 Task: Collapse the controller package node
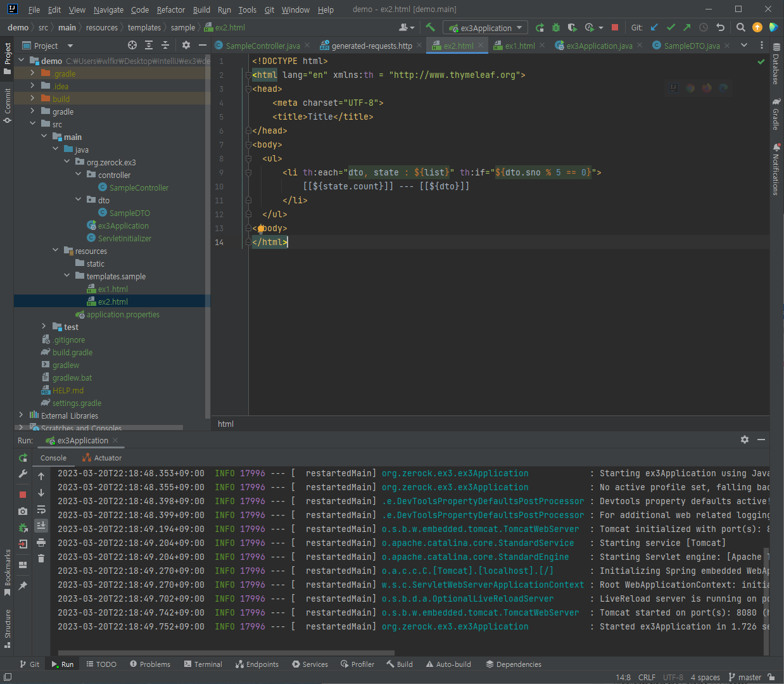(78, 175)
